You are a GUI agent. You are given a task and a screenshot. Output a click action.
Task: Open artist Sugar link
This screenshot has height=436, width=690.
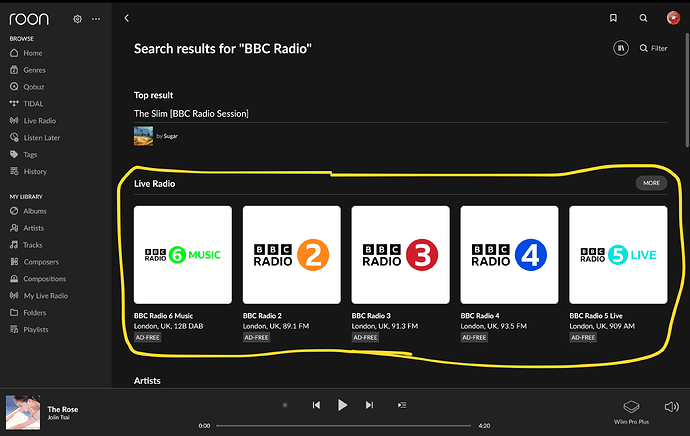click(x=171, y=136)
